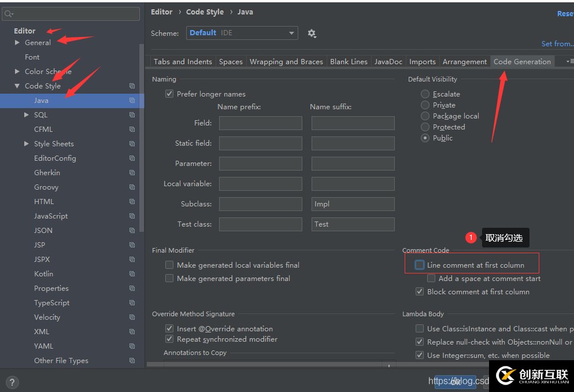The width and height of the screenshot is (574, 392).
Task: Select Kotlin in the settings tree
Action: (x=43, y=274)
